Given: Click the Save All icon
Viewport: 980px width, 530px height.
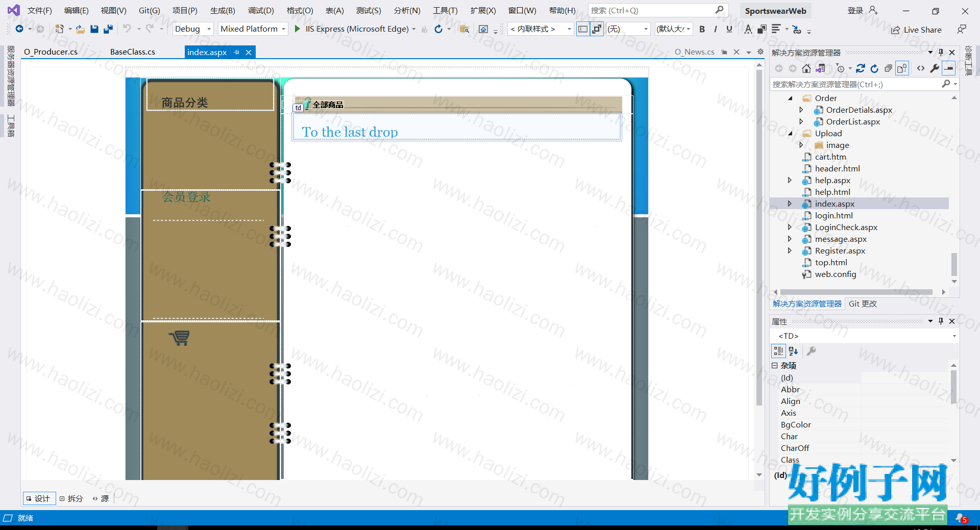Looking at the screenshot, I should click(x=108, y=29).
